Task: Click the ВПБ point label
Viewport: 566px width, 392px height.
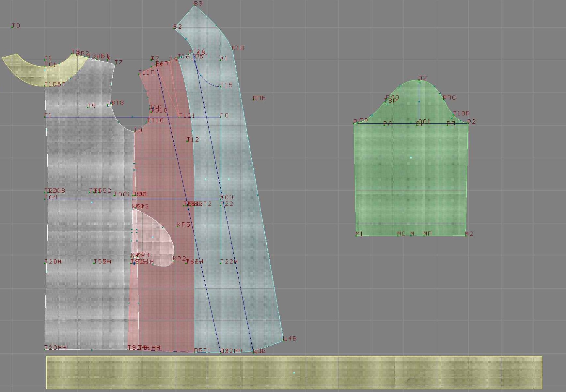Action: [x=254, y=99]
